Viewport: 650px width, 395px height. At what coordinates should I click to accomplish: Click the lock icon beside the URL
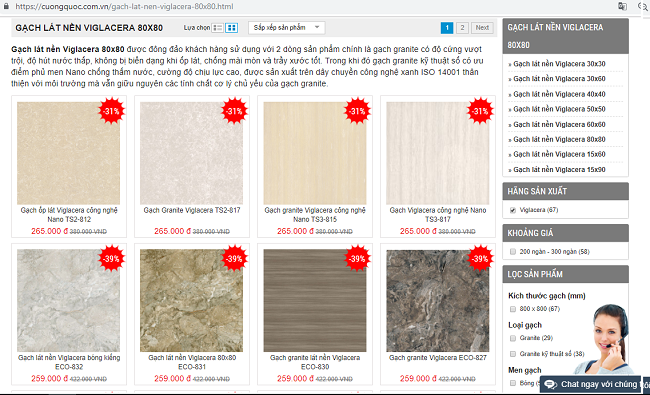click(x=6, y=6)
